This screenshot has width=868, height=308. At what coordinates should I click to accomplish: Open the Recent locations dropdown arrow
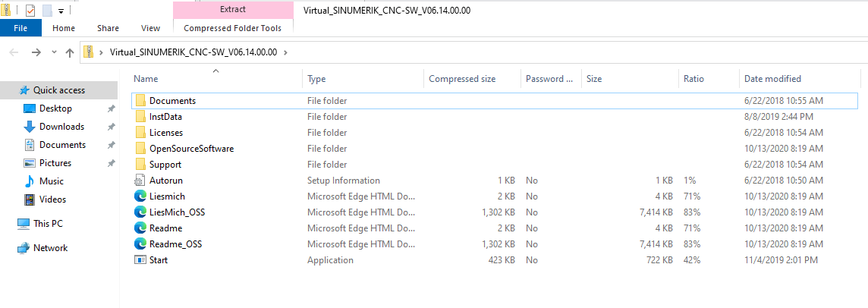tap(54, 52)
